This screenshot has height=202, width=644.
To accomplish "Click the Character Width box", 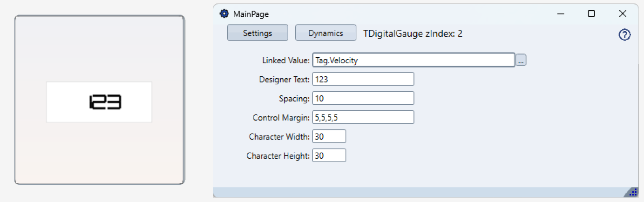I will tap(329, 136).
